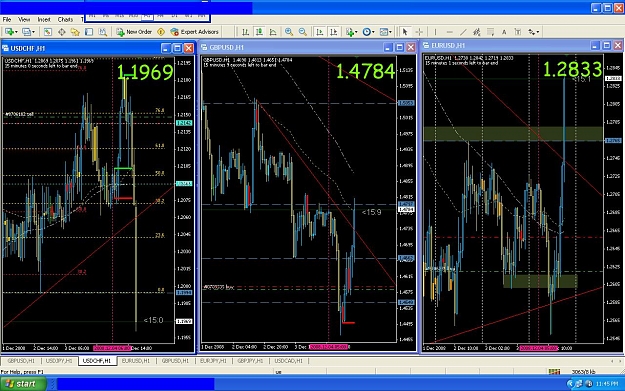This screenshot has width=625, height=391.
Task: Select the Draw Horizontal Line tool
Action: 450,32
